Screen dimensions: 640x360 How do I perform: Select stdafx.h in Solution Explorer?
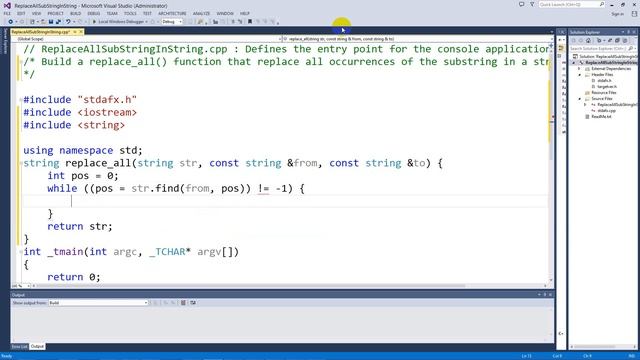[604, 81]
